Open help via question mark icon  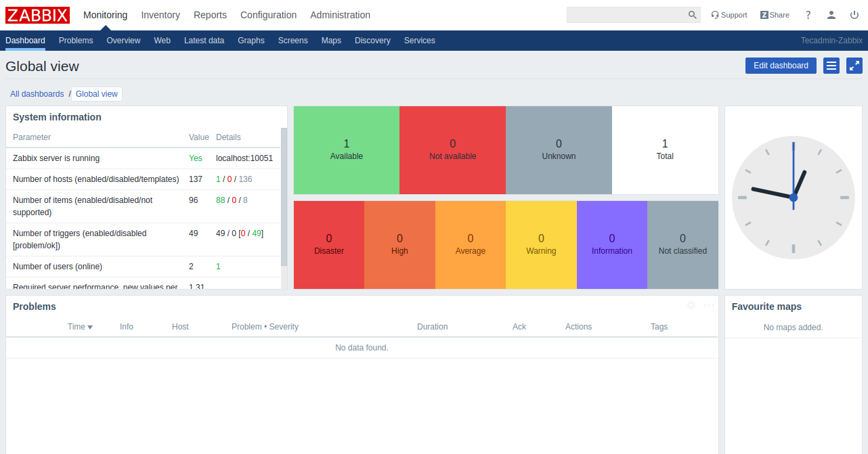click(x=808, y=15)
